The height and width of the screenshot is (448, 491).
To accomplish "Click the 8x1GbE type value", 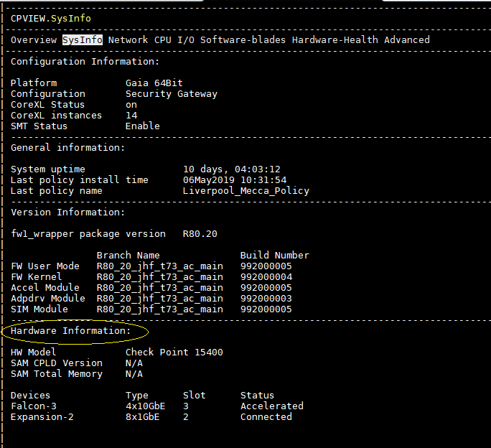I will (x=142, y=417).
